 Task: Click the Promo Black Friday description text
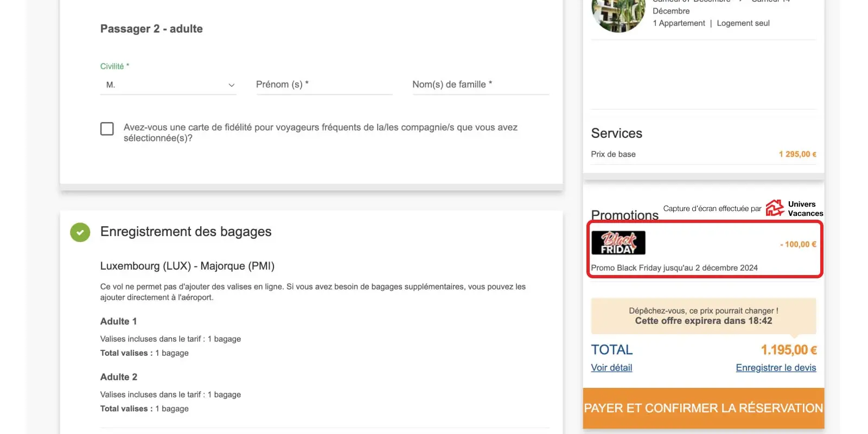(674, 268)
